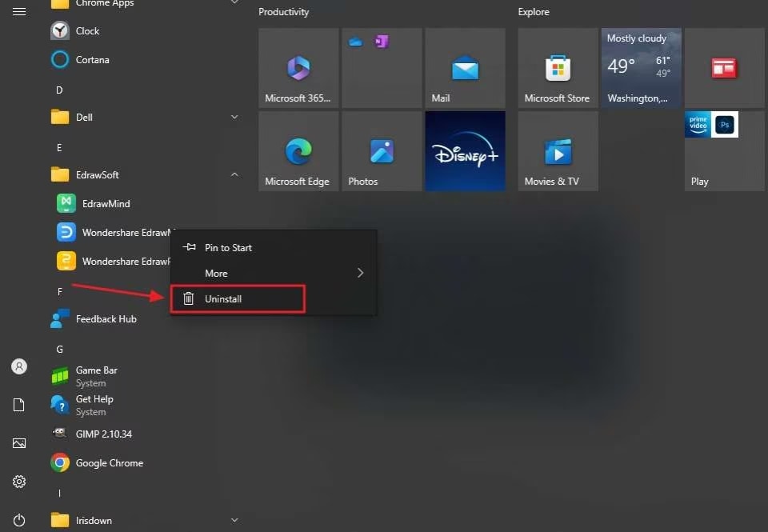Open the Mail tile

click(466, 68)
